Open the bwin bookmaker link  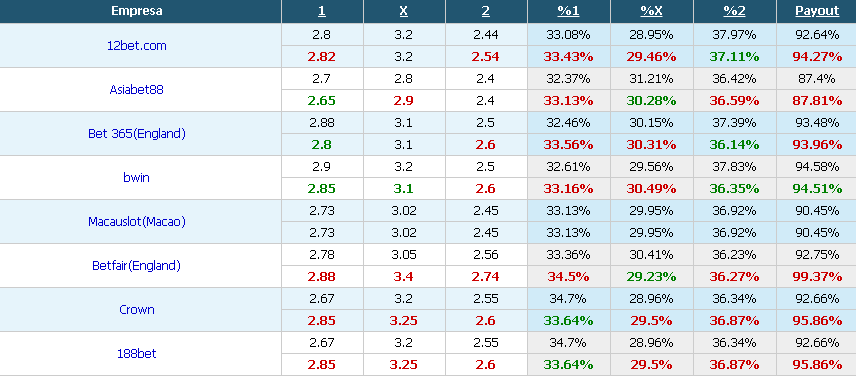click(x=136, y=177)
